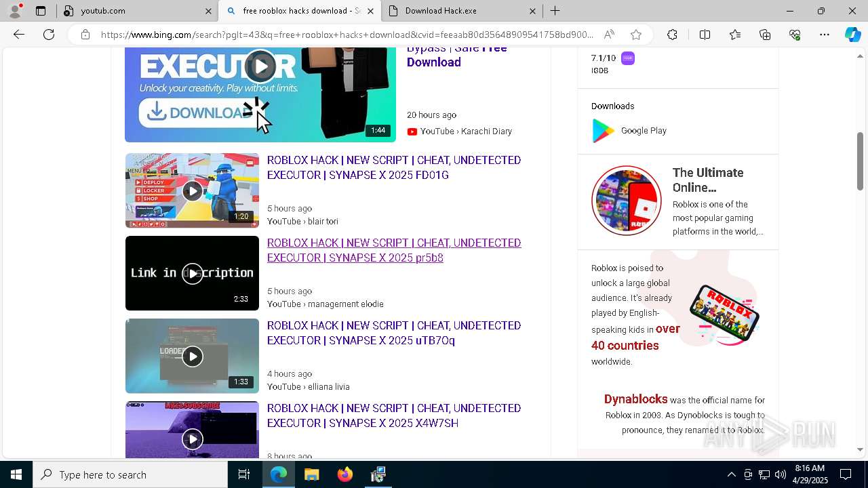Open Copilot sidebar
Viewport: 868px width, 488px height.
(x=853, y=35)
